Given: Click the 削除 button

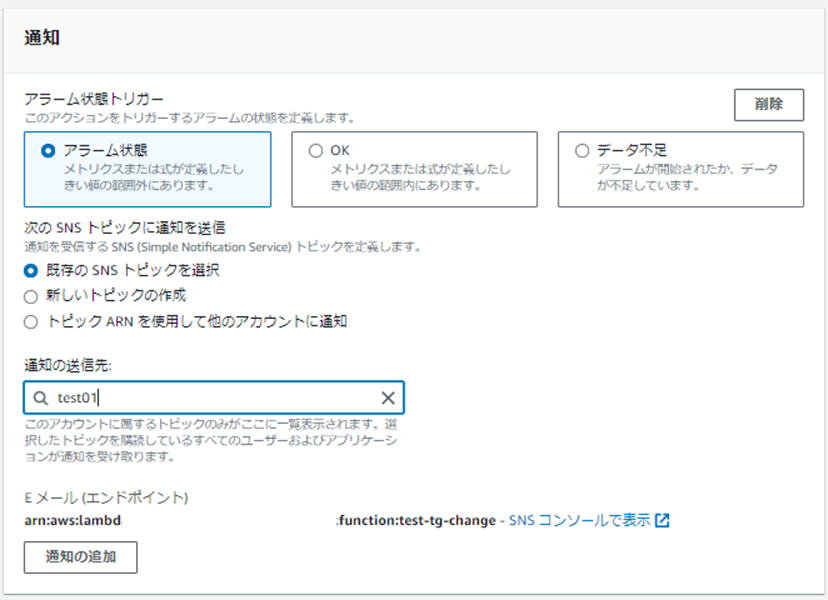Looking at the screenshot, I should tap(769, 105).
